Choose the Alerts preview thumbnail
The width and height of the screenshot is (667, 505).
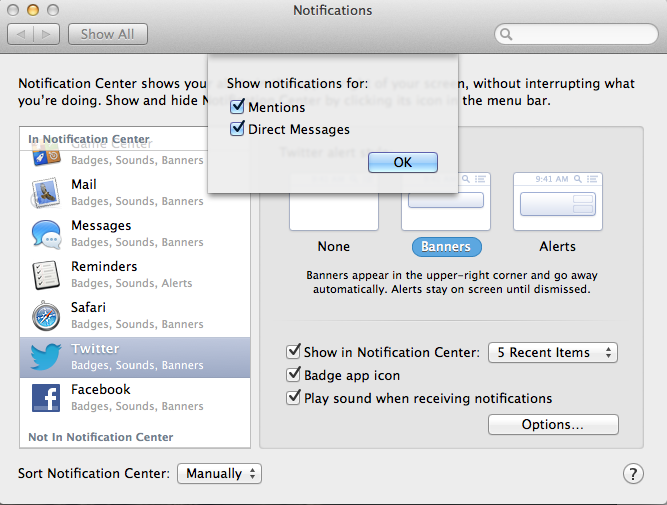click(558, 201)
